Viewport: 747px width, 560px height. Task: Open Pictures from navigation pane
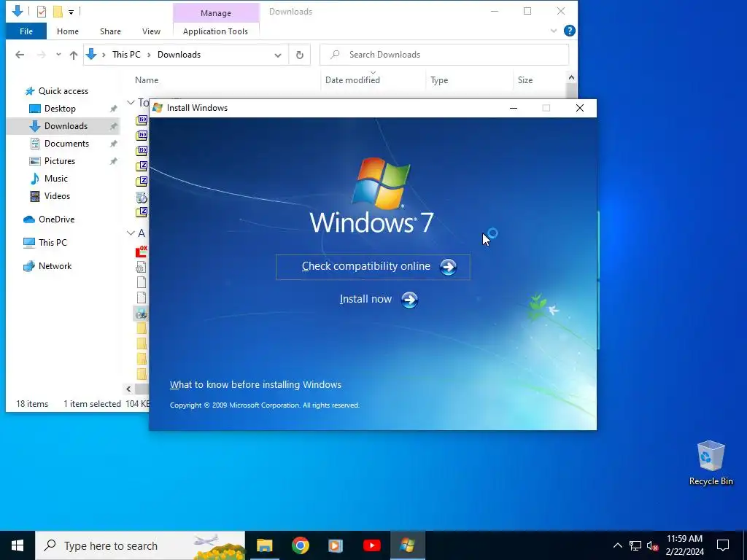(60, 161)
